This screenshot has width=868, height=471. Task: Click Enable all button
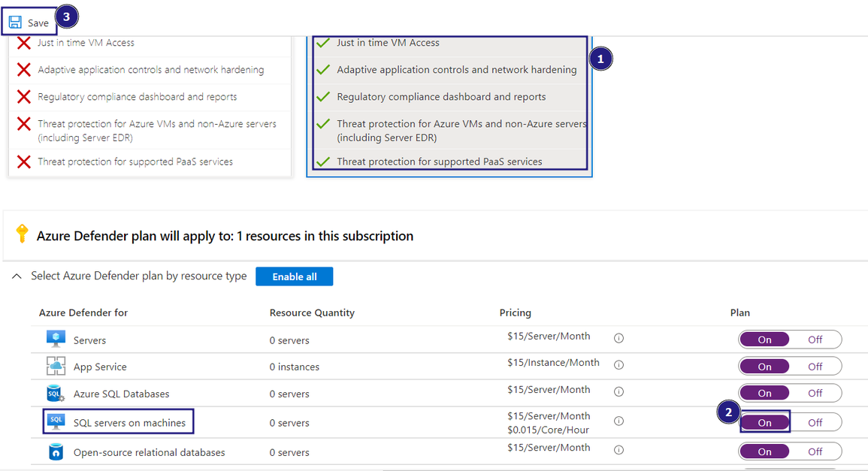point(294,276)
